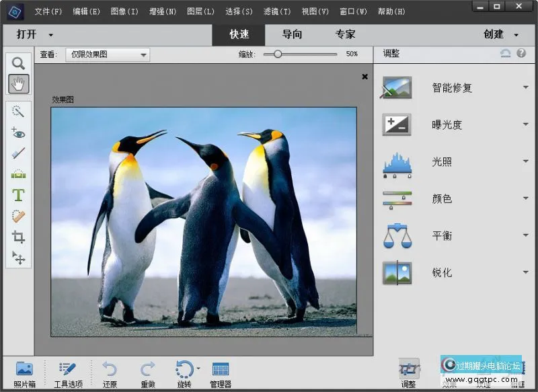The width and height of the screenshot is (538, 392).
Task: Select the Hand tool
Action: click(18, 83)
